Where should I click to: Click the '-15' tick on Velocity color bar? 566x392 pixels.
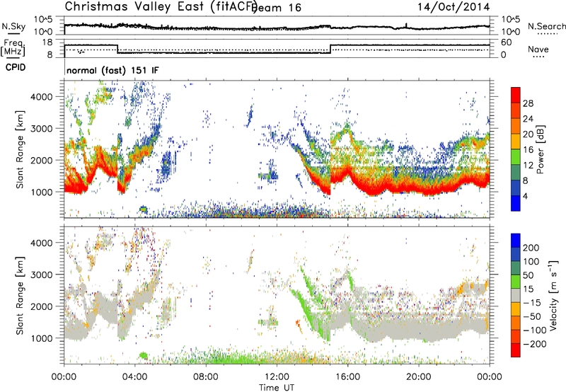pos(532,302)
